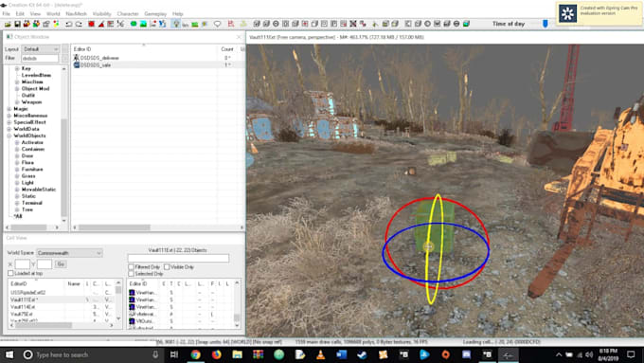Screen dimensions: 644x363
Task: Open the Task View taskbar icon
Action: click(174, 354)
